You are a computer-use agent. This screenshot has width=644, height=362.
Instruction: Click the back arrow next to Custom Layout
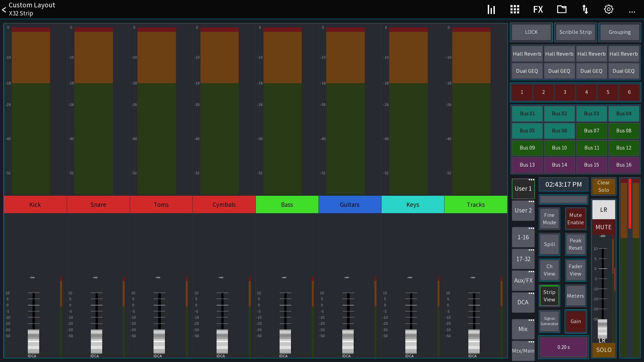[x=4, y=9]
